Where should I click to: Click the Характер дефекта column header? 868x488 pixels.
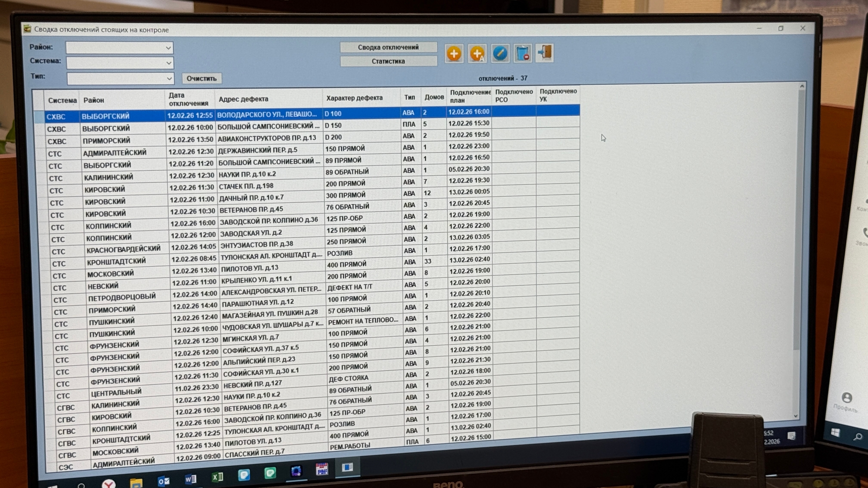(354, 98)
